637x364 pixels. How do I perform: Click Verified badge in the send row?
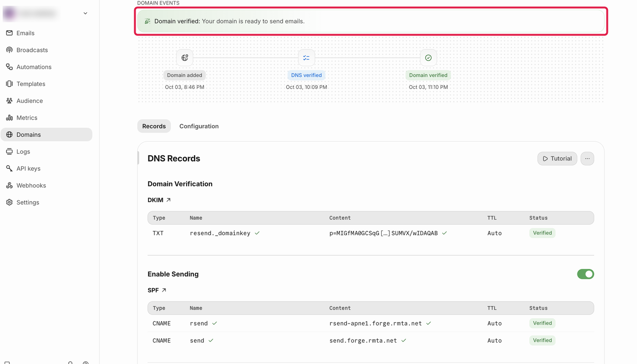pyautogui.click(x=542, y=340)
